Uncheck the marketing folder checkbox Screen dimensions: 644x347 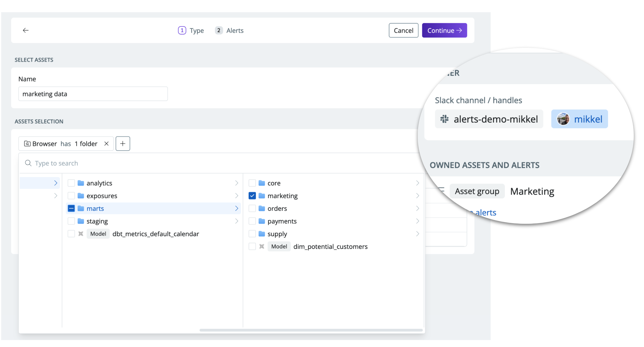(x=252, y=196)
